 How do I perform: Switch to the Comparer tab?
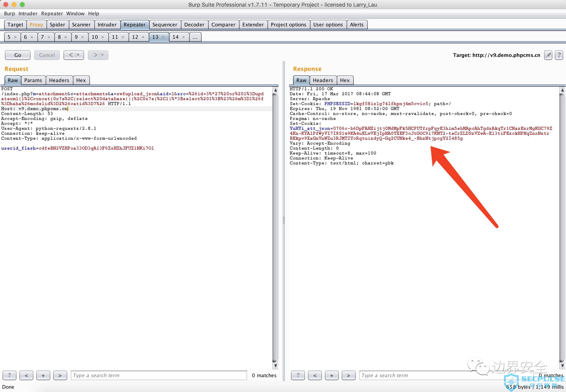(x=223, y=25)
